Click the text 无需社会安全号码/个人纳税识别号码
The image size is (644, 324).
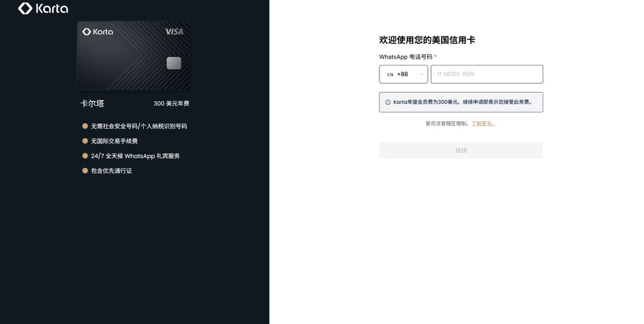(139, 126)
